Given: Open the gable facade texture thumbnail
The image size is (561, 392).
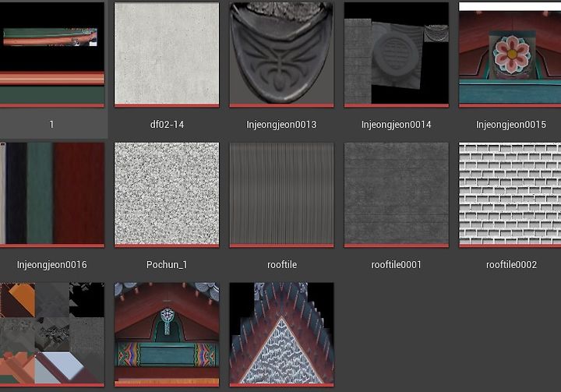Looking at the screenshot, I should point(167,335).
